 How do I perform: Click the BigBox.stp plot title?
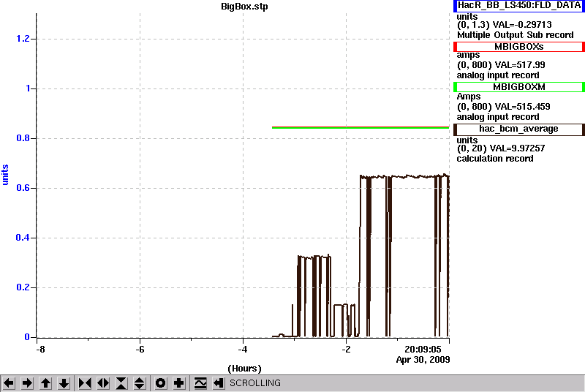pos(244,7)
